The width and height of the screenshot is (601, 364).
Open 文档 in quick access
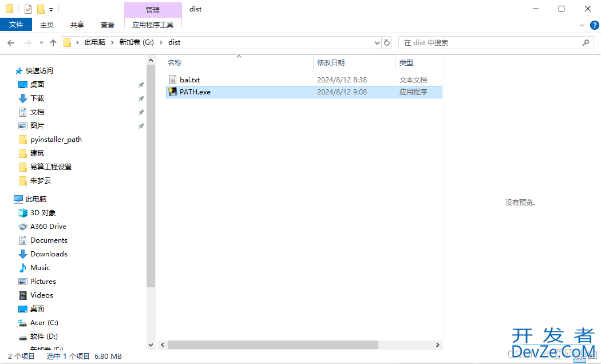37,112
